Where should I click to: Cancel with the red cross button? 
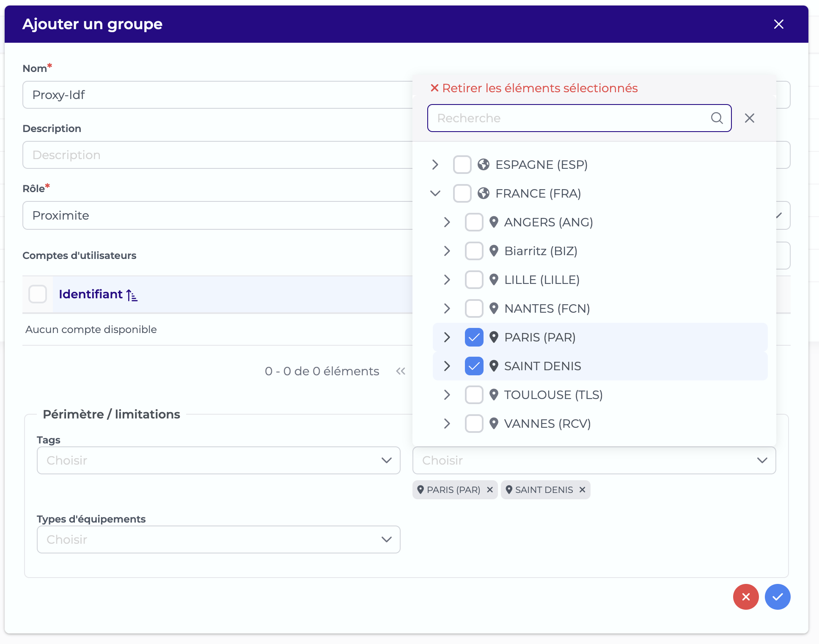coord(746,597)
